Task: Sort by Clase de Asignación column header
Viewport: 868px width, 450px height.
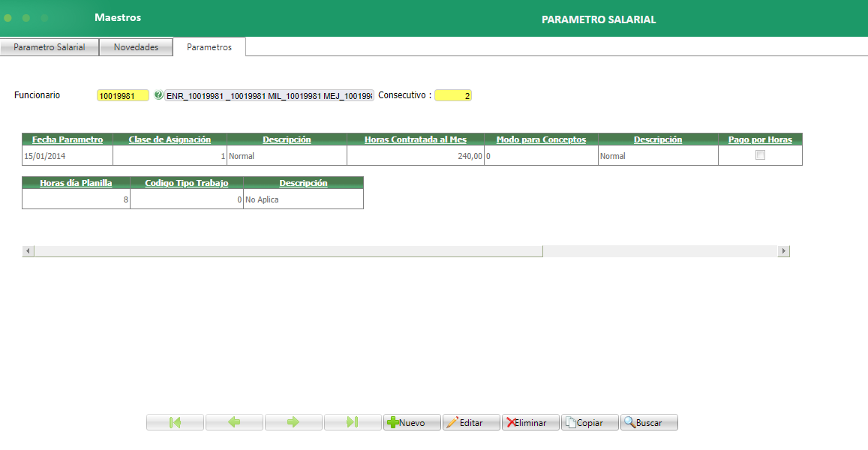Action: click(x=170, y=139)
